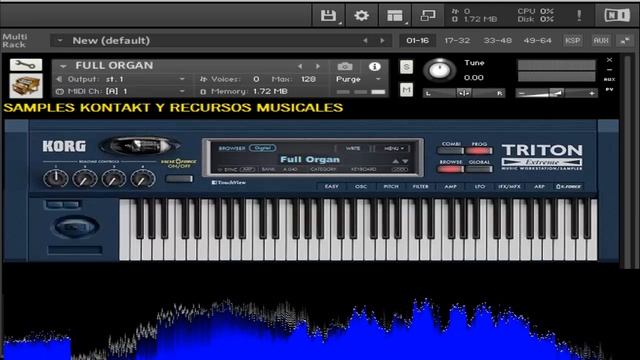Image resolution: width=640 pixels, height=360 pixels.
Task: Expand the FULL ORGAN instrument name dropdown
Action: 63,66
